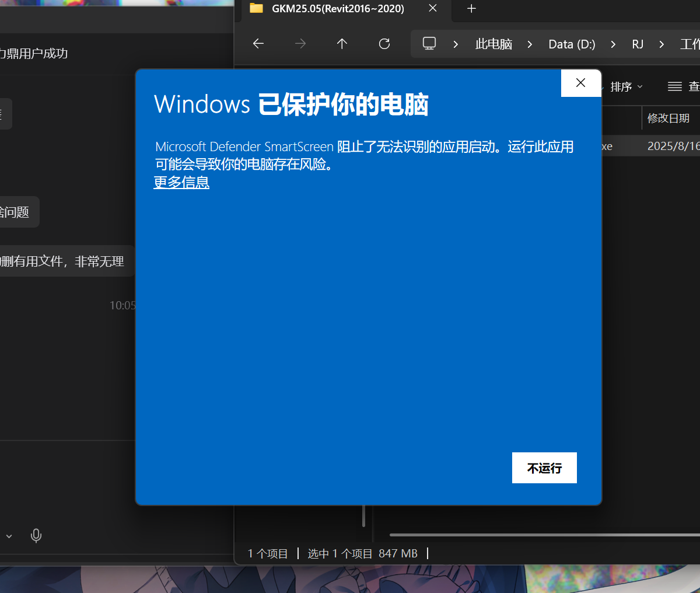Viewport: 700px width, 593px height.
Task: Navigate up one folder level
Action: 342,44
